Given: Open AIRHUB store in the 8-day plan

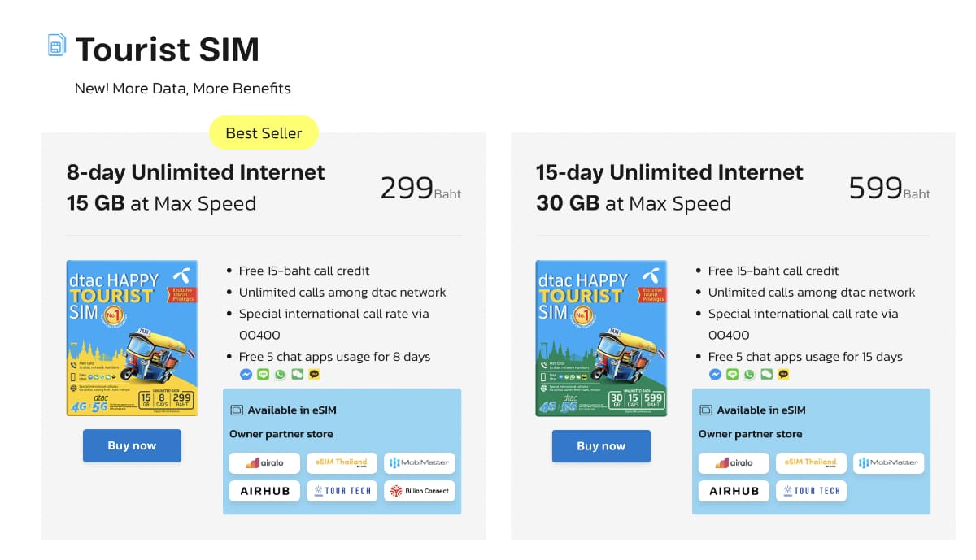Looking at the screenshot, I should (264, 491).
